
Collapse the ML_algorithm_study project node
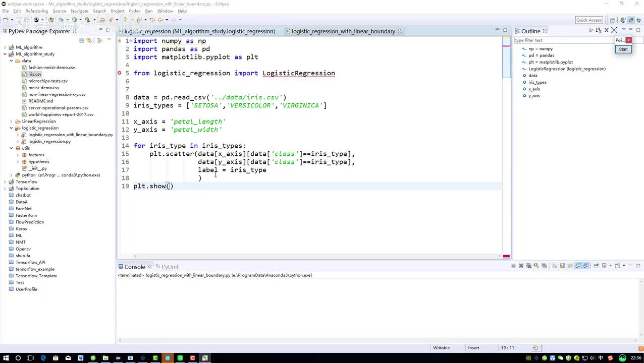click(5, 54)
